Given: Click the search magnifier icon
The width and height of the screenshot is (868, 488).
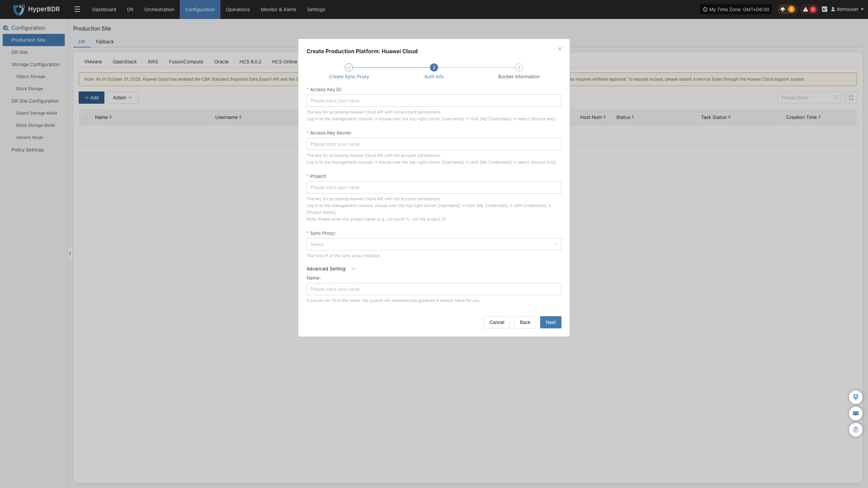Looking at the screenshot, I should pos(835,98).
